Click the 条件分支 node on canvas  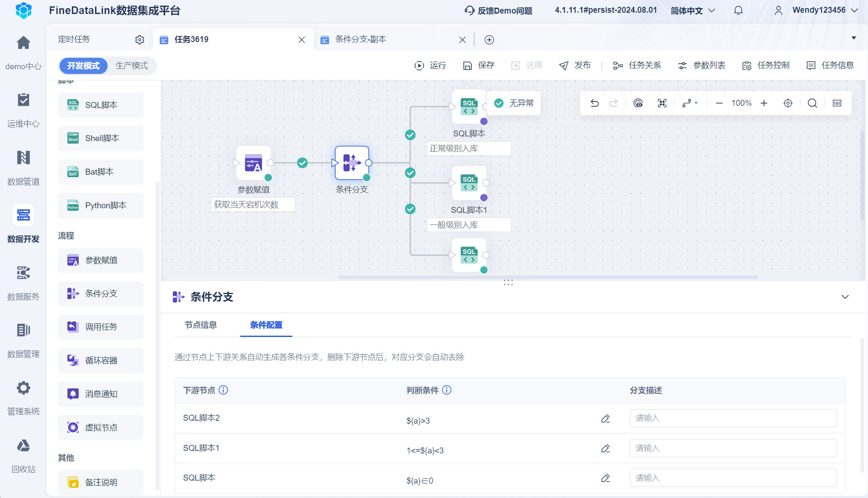tap(352, 163)
